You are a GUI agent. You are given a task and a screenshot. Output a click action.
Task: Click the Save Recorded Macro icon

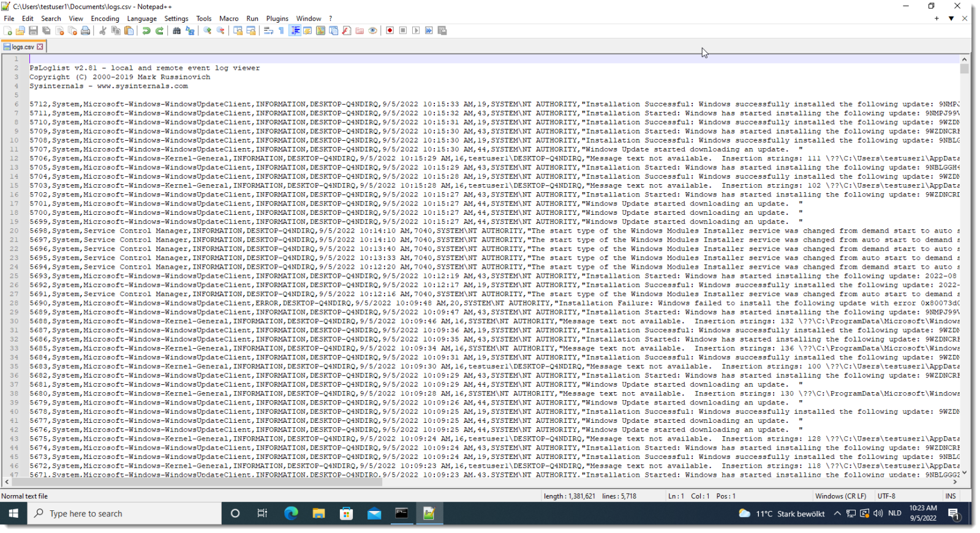click(x=442, y=31)
